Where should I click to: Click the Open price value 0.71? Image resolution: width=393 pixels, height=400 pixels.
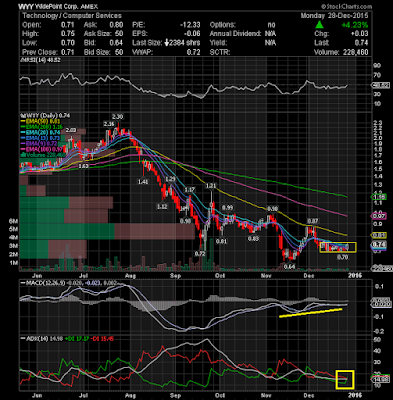tap(69, 25)
